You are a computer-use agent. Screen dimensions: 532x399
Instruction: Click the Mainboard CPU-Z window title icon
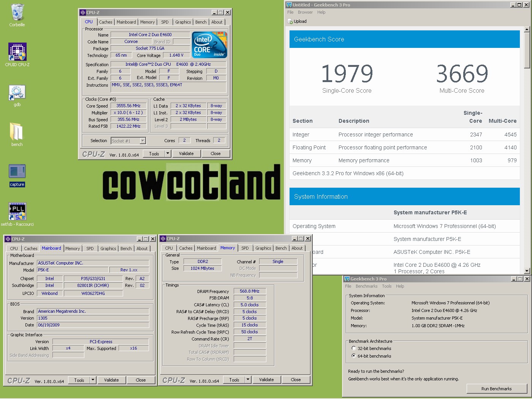tap(8, 239)
